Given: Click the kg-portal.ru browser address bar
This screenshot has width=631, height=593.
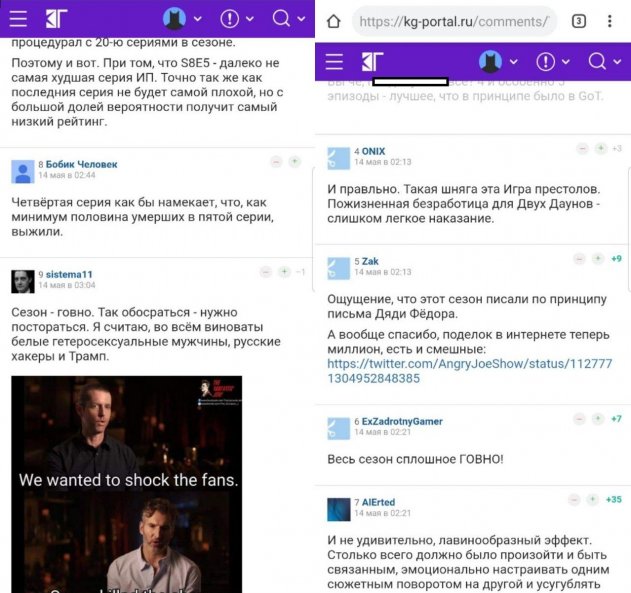Looking at the screenshot, I should 452,21.
